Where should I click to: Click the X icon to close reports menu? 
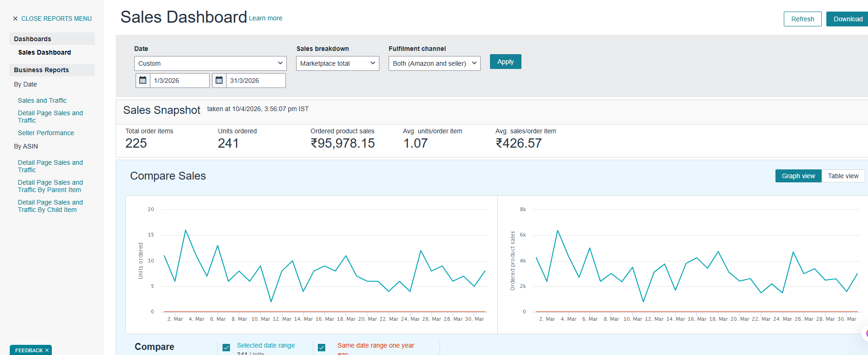[x=15, y=19]
